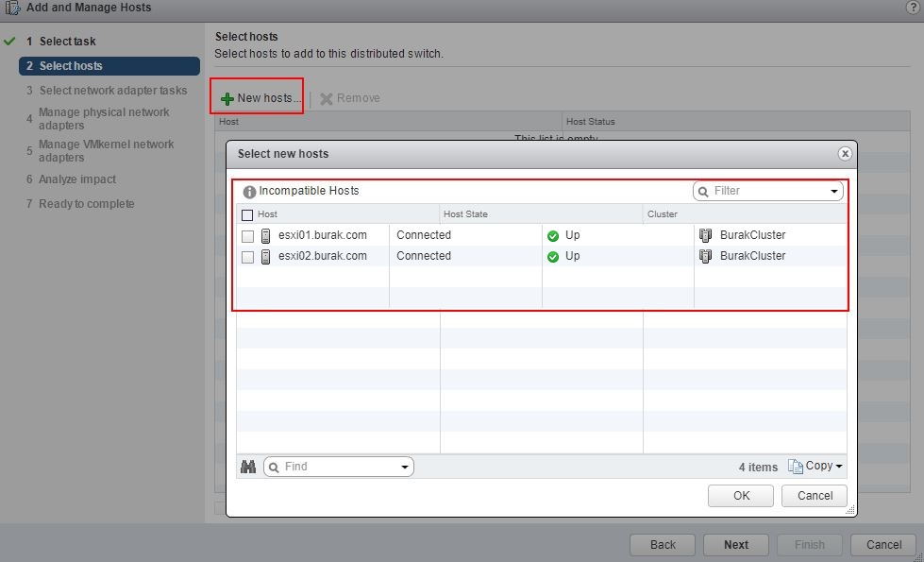Viewport: 924px width, 562px height.
Task: Sort by the Host State column header
Action: [465, 214]
